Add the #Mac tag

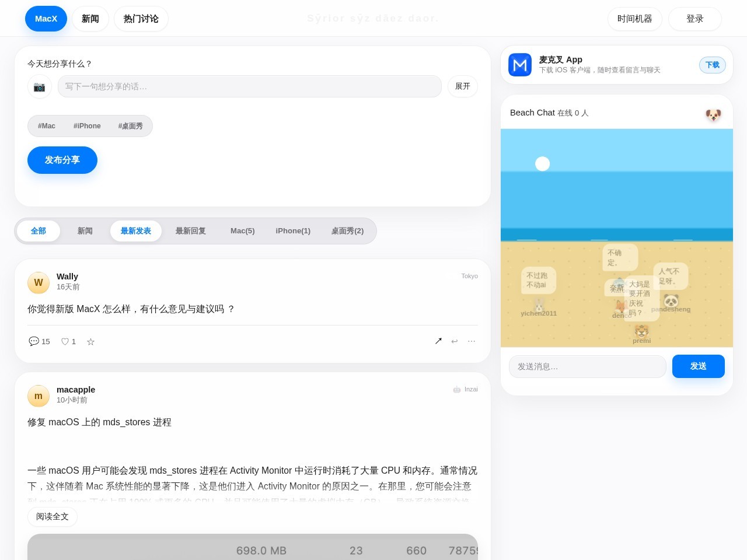pos(47,126)
